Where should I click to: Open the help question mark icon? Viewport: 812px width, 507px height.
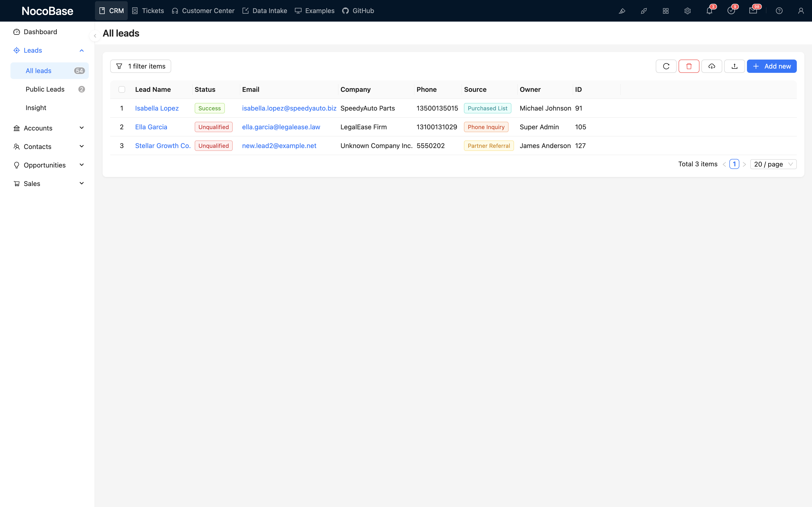(x=779, y=11)
